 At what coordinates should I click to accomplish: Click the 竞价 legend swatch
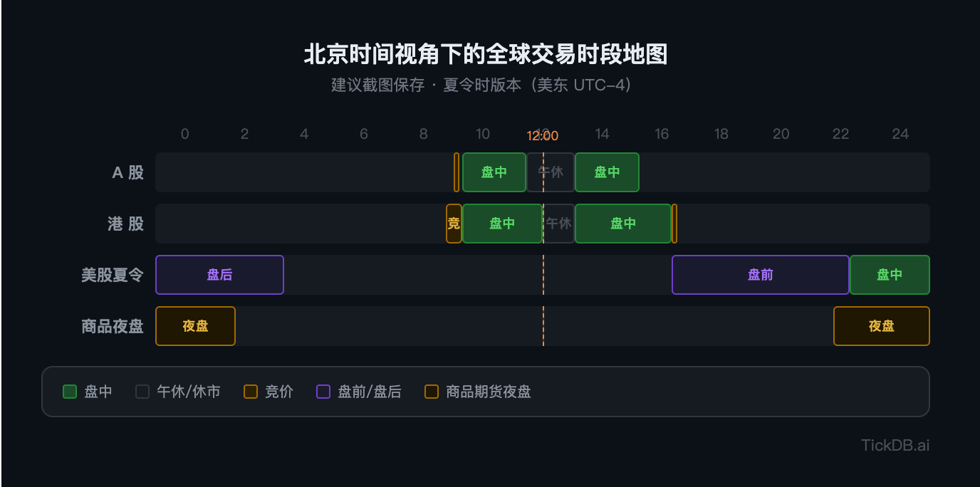point(251,392)
